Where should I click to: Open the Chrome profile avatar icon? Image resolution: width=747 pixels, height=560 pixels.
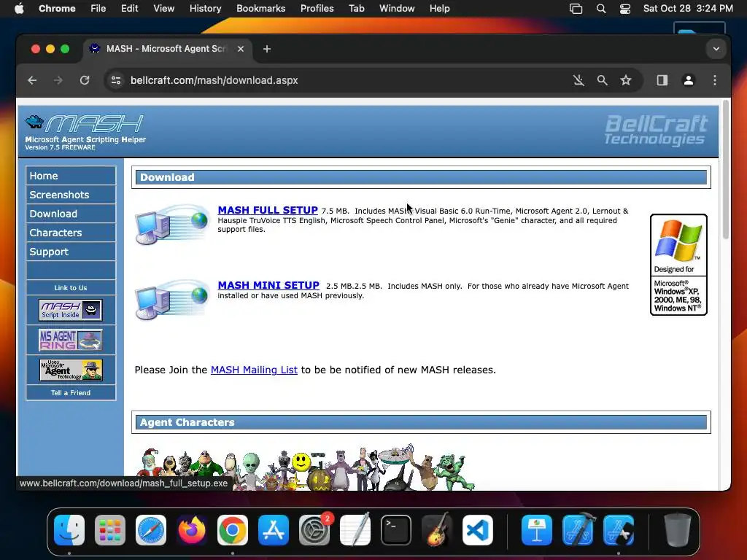pos(689,80)
